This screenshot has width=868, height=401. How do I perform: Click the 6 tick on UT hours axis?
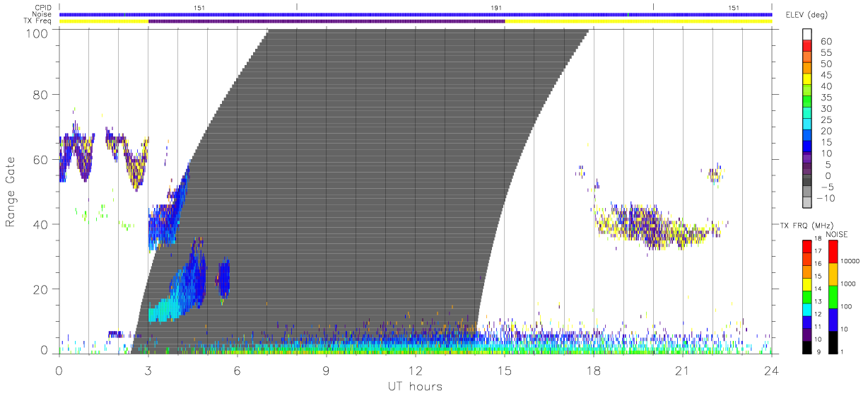point(237,370)
